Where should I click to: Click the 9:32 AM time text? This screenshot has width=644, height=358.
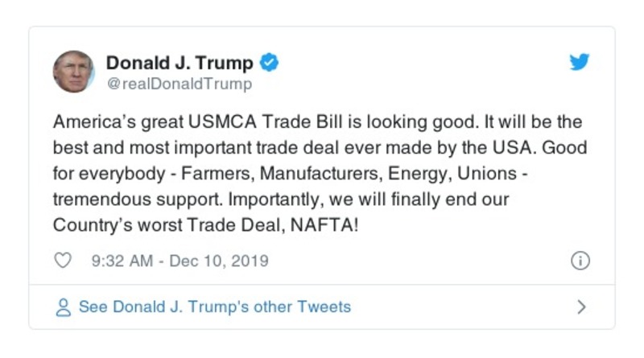point(123,261)
